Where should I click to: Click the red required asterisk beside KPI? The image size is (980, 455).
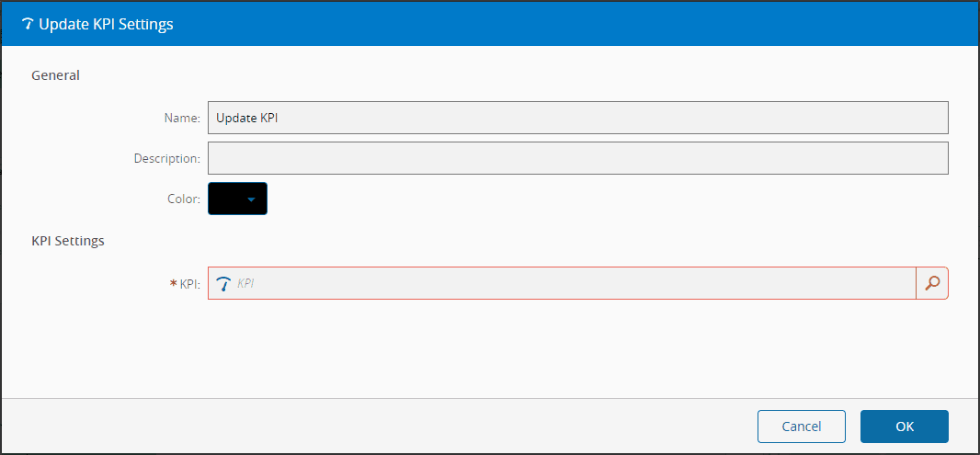174,284
